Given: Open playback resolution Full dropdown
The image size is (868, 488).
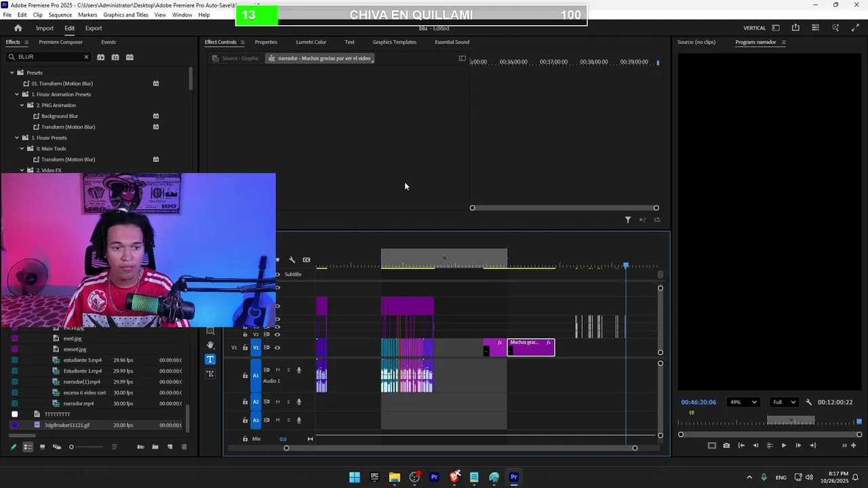Looking at the screenshot, I should point(784,402).
